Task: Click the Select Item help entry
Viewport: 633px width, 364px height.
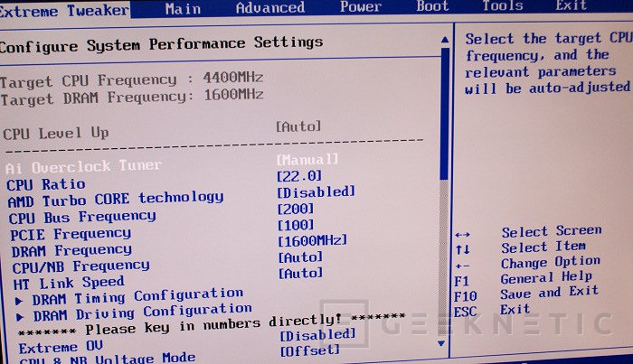Action: 543,247
